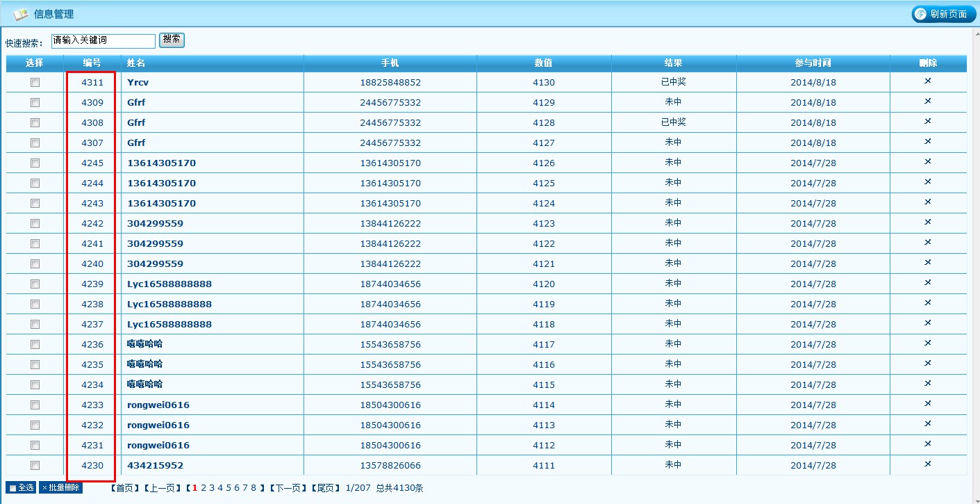Go to page 2 in pagination
This screenshot has height=504, width=980.
204,488
